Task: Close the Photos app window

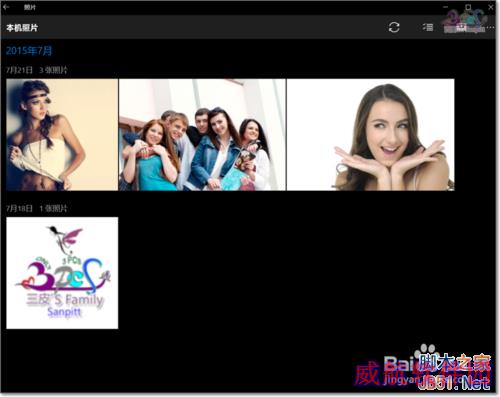Action: click(x=491, y=7)
